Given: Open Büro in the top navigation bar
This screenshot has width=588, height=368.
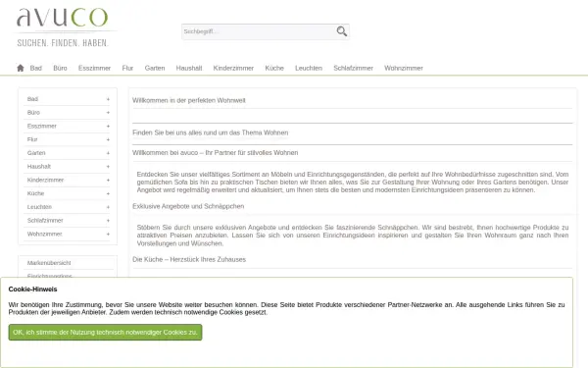Looking at the screenshot, I should (60, 68).
